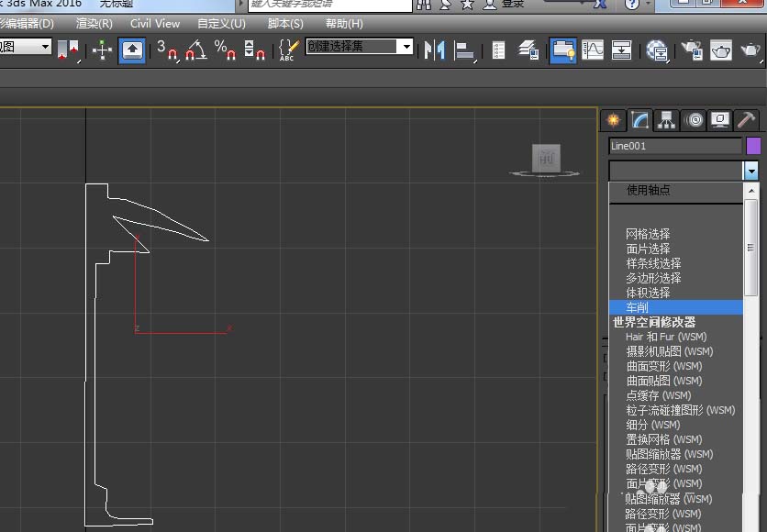Open the Schematic View icon
The width and height of the screenshot is (767, 532).
[621, 50]
